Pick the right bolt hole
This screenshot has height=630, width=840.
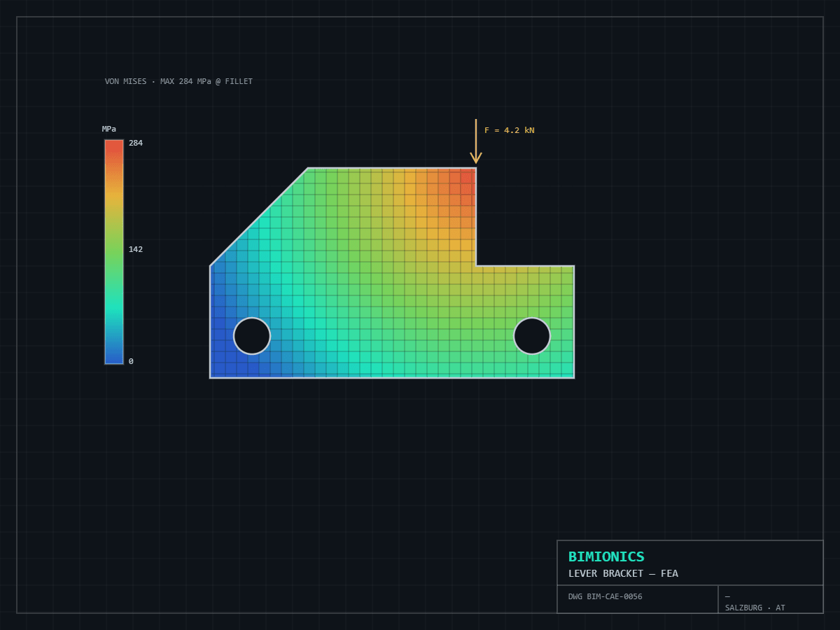pos(532,336)
